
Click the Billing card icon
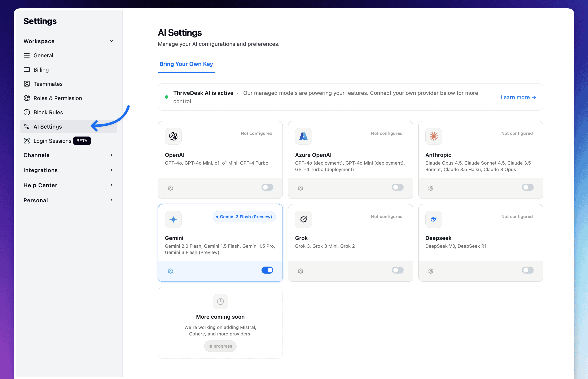(x=27, y=70)
